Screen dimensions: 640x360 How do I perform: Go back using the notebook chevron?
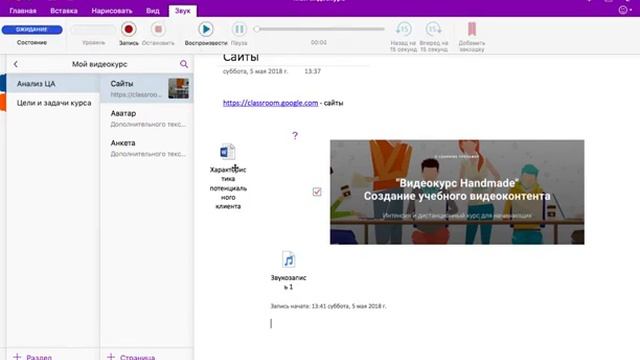pyautogui.click(x=16, y=64)
